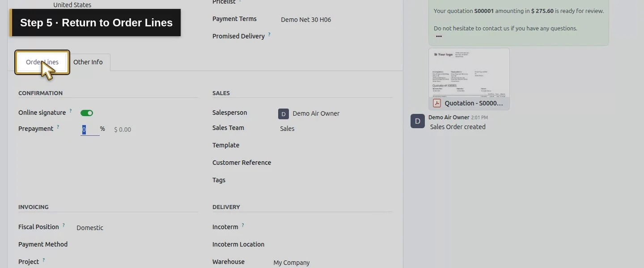Click the DELIVERY section heading
Image resolution: width=644 pixels, height=268 pixels.
pos(226,207)
